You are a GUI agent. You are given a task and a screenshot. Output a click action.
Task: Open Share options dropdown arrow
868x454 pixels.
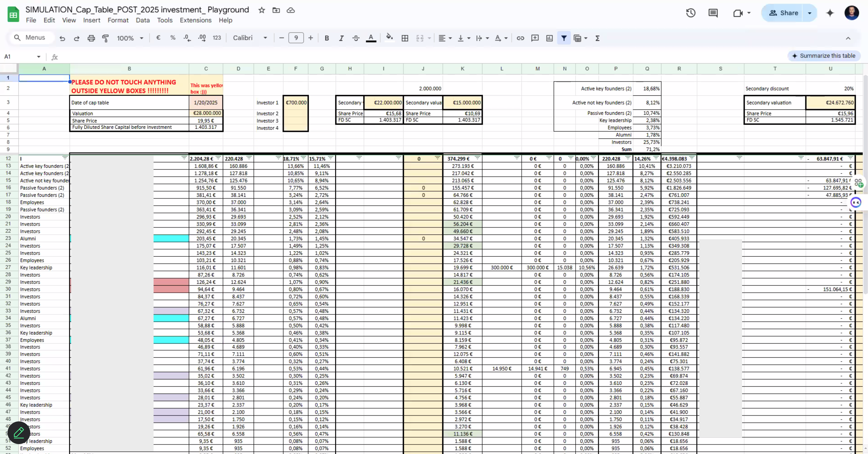[x=810, y=13]
